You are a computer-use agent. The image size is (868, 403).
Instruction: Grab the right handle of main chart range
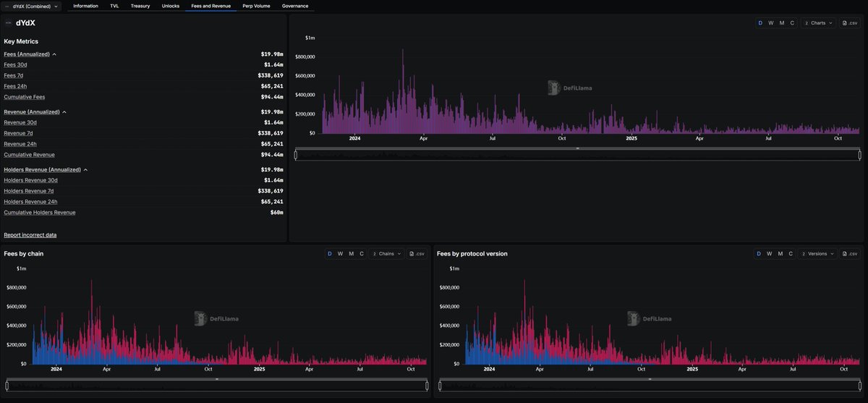859,155
